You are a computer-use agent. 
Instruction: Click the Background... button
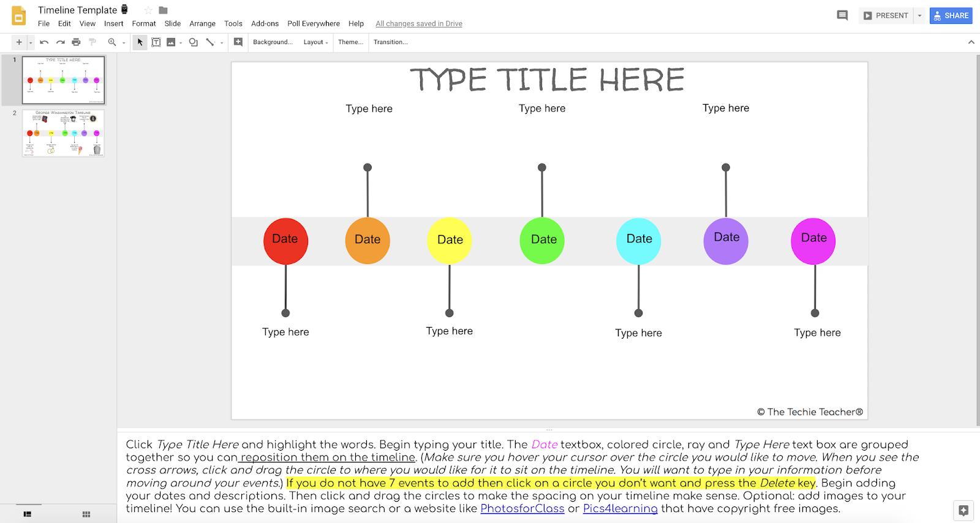(273, 42)
